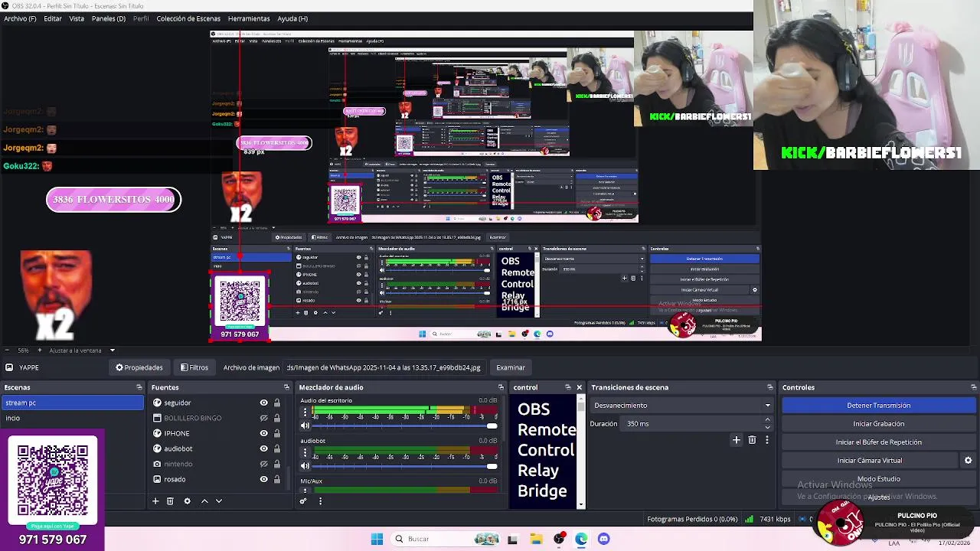Open the Ayuda (H) menu
The image size is (980, 551).
[292, 18]
